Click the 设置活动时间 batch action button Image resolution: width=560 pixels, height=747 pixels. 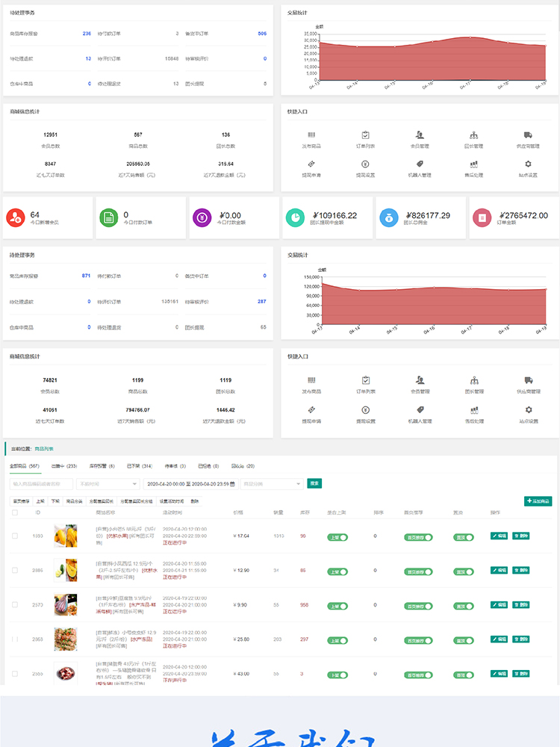[x=172, y=501]
